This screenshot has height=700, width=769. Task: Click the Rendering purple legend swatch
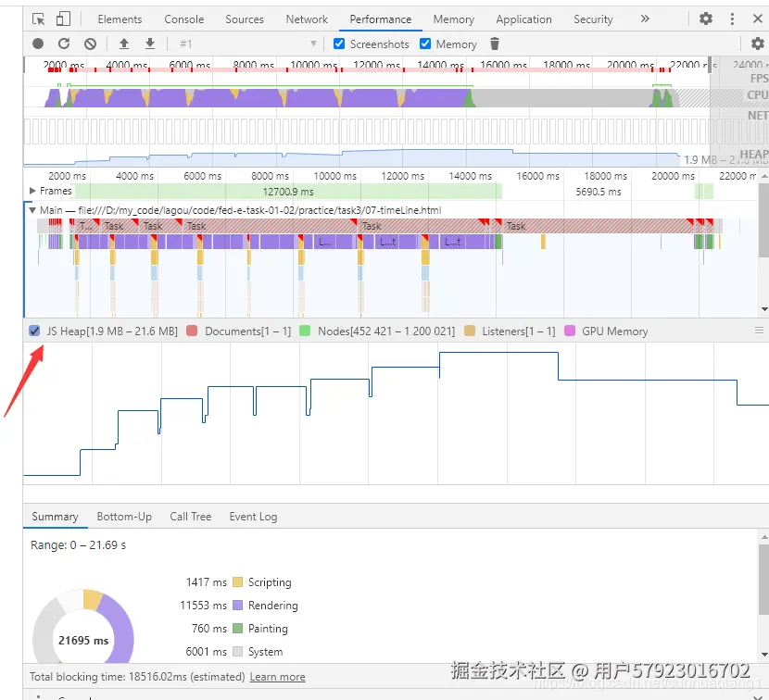click(x=237, y=605)
